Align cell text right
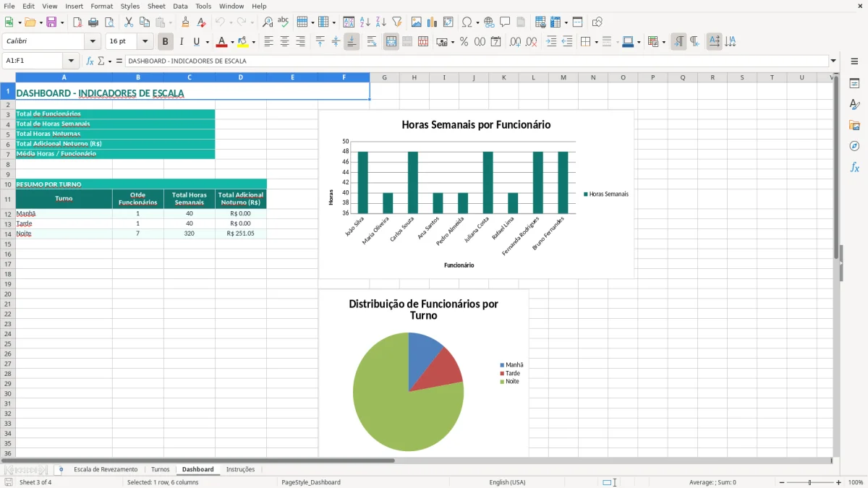The image size is (868, 488). point(300,42)
